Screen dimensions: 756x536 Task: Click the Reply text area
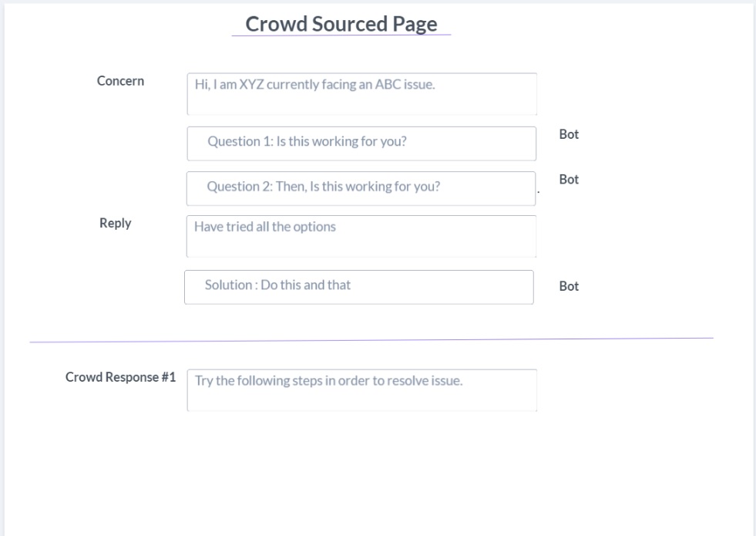361,237
